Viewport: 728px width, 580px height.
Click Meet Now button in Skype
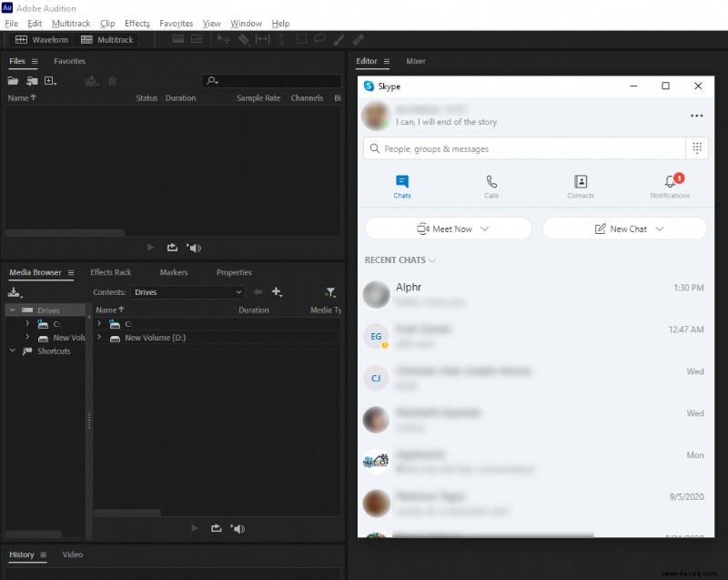[449, 229]
